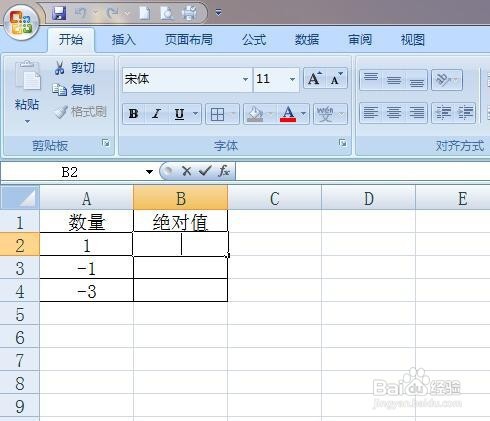Undo the last action
Viewport: 490px width, 421px height.
80,13
